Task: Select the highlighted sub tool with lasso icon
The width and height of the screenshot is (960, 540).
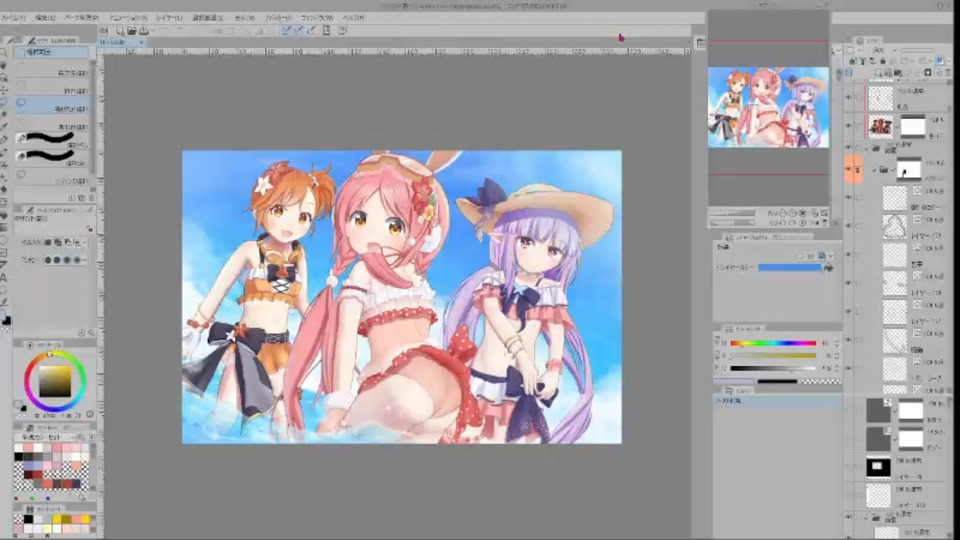Action: tap(51, 103)
